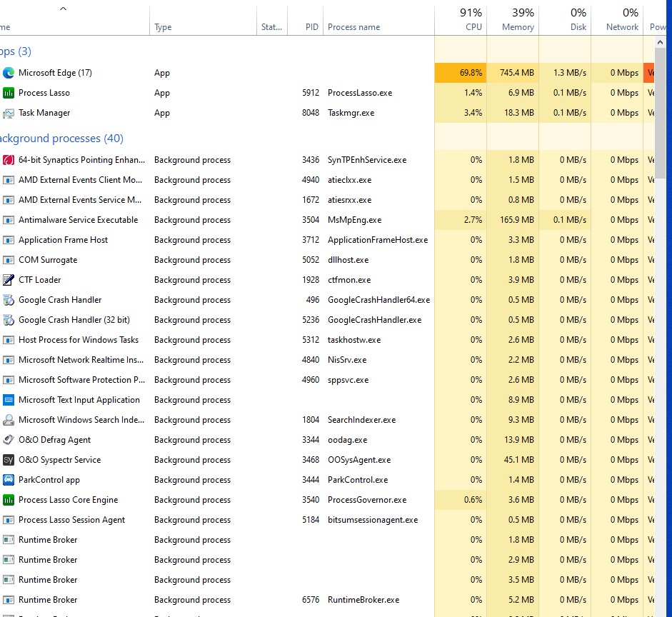The width and height of the screenshot is (672, 617).
Task: Select the O&O Syspectr Service icon
Action: pyautogui.click(x=9, y=460)
